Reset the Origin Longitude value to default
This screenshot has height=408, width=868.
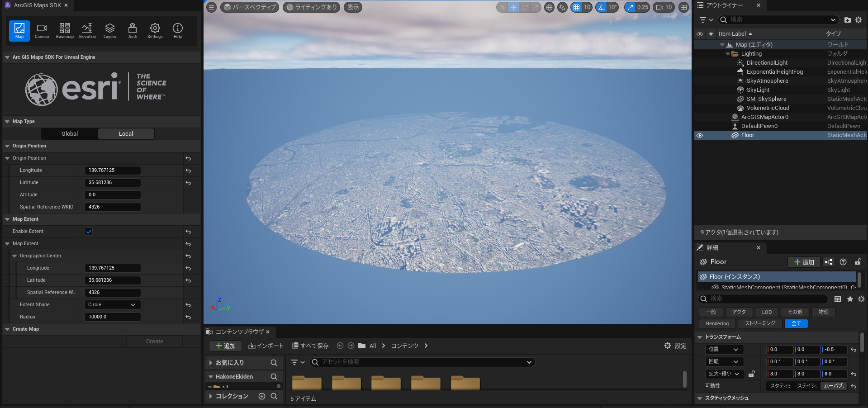[188, 171]
